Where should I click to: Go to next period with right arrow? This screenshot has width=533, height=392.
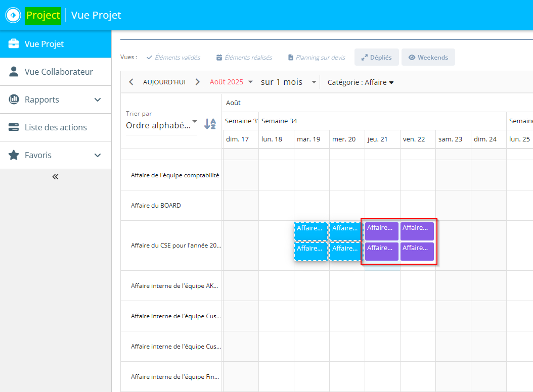click(198, 82)
